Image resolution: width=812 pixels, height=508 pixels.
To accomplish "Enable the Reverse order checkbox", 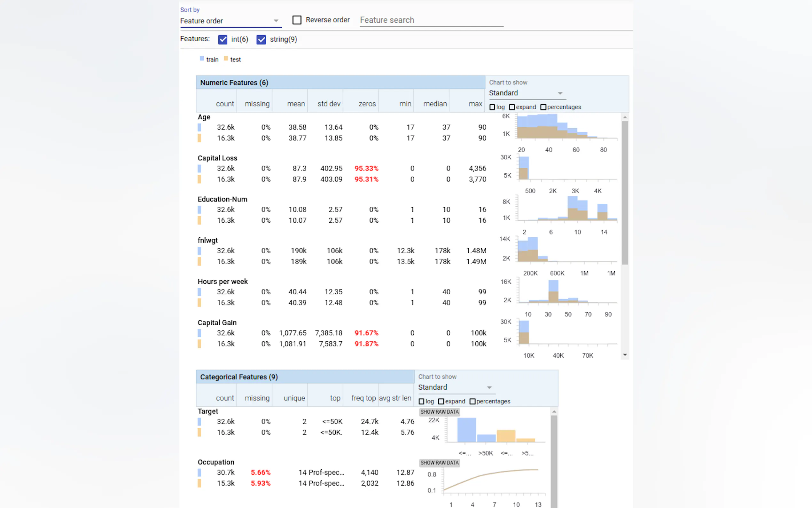I will tap(297, 20).
